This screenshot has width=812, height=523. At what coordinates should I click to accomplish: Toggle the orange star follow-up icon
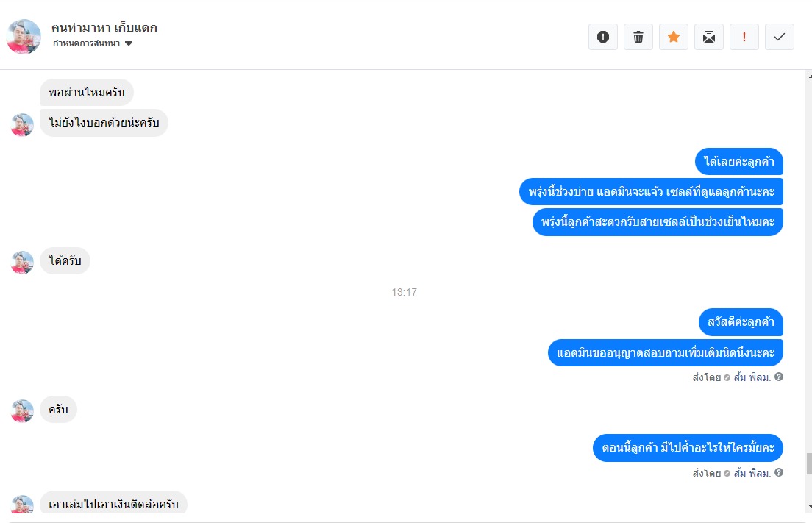[673, 37]
